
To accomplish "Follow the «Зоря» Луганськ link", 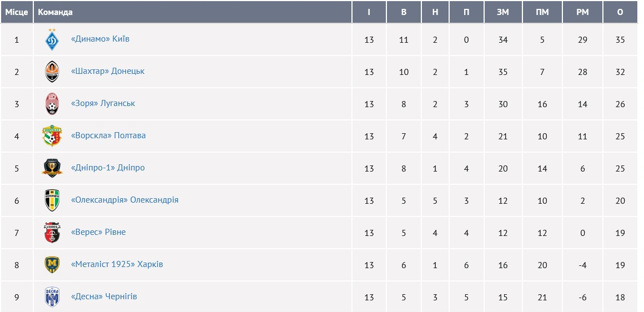I will point(103,104).
